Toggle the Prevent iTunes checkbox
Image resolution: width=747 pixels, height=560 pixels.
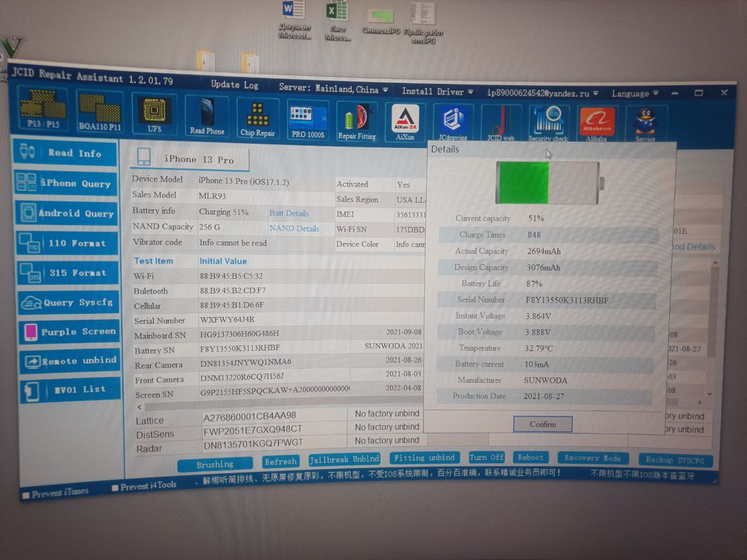coord(26,495)
